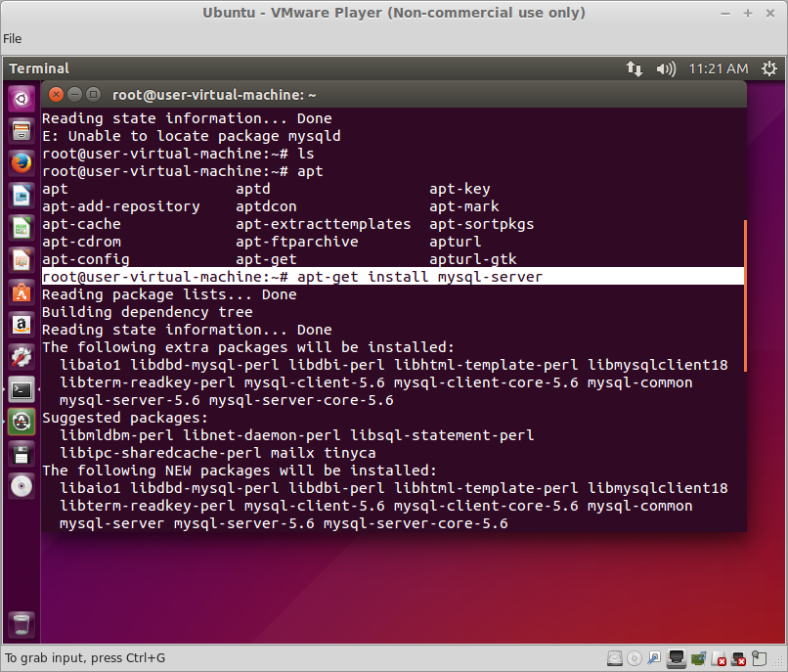
Task: Select the Terminal icon in launcher
Action: click(x=22, y=388)
